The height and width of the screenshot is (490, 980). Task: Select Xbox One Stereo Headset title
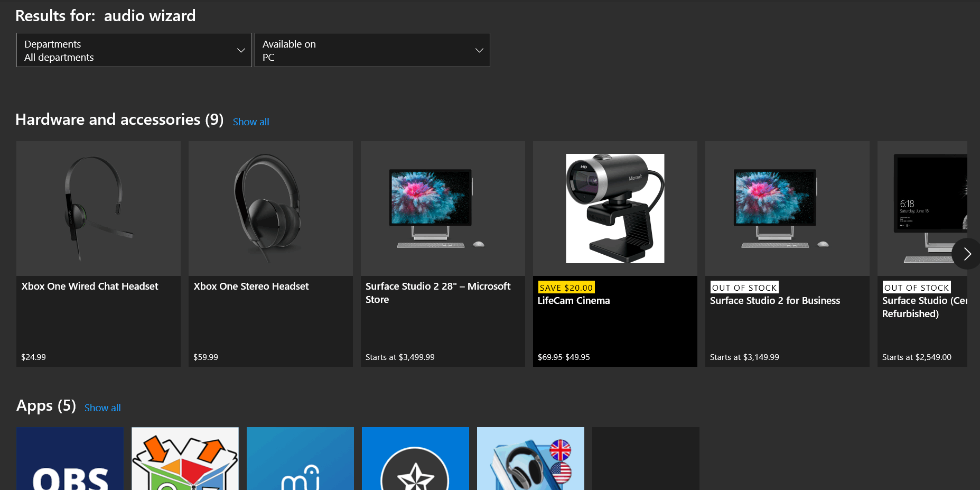(x=251, y=286)
